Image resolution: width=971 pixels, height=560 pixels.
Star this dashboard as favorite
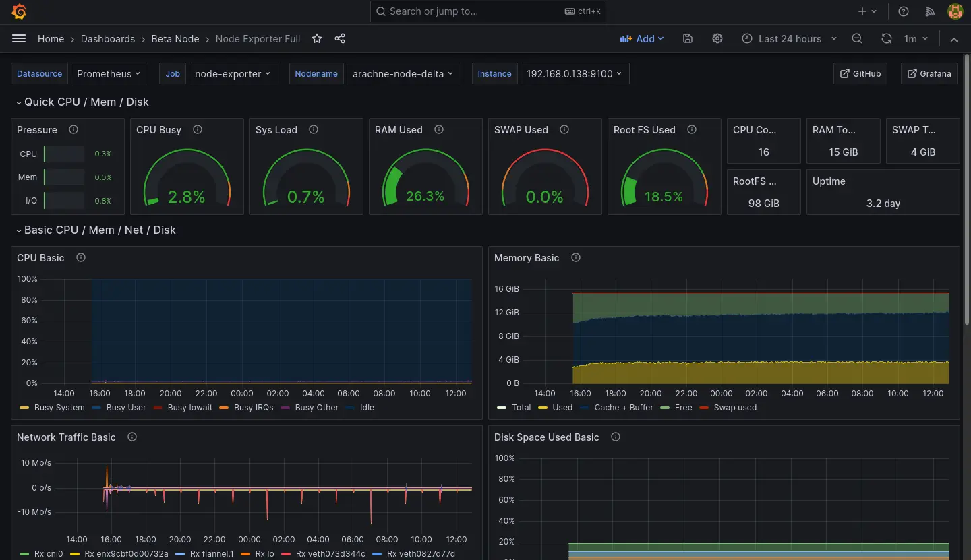(x=317, y=39)
